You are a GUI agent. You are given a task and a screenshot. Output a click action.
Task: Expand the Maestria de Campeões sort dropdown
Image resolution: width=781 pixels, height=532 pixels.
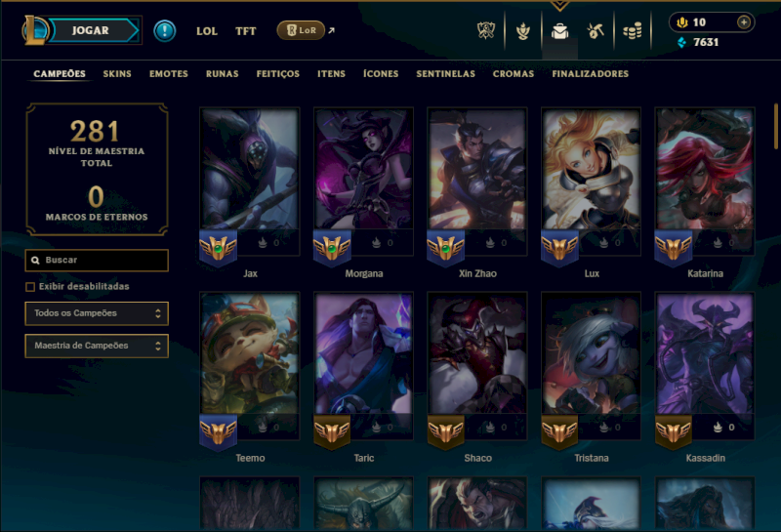97,346
